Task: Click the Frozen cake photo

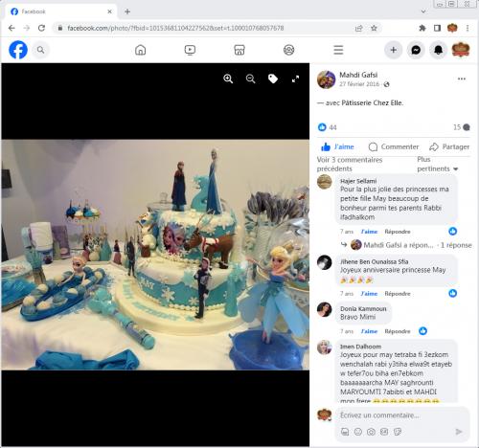Action: (155, 255)
